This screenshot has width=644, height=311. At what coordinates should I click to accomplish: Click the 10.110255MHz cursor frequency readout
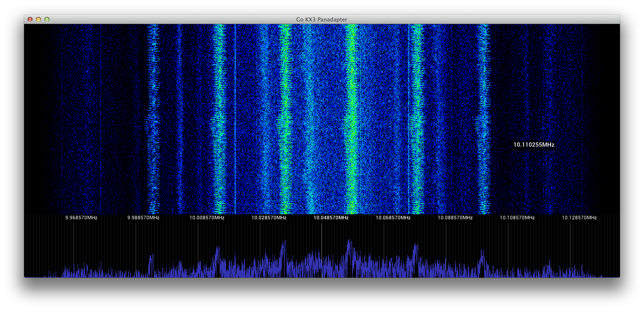tap(534, 145)
